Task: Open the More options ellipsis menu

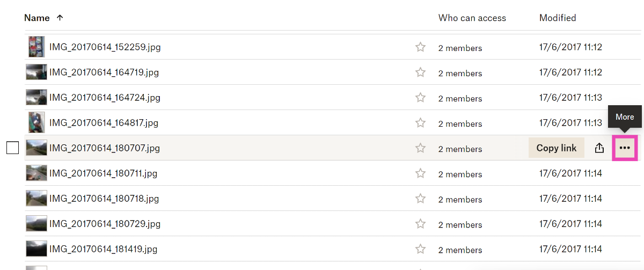Action: tap(625, 148)
